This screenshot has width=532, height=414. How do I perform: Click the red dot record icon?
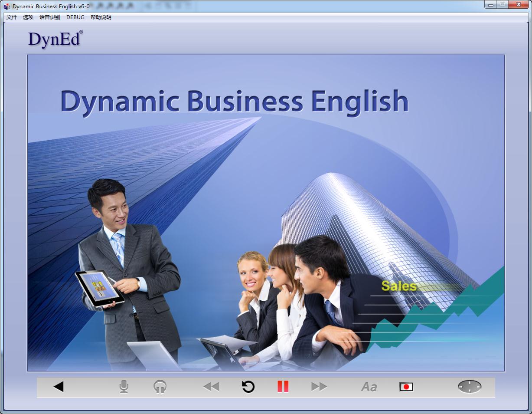point(406,387)
